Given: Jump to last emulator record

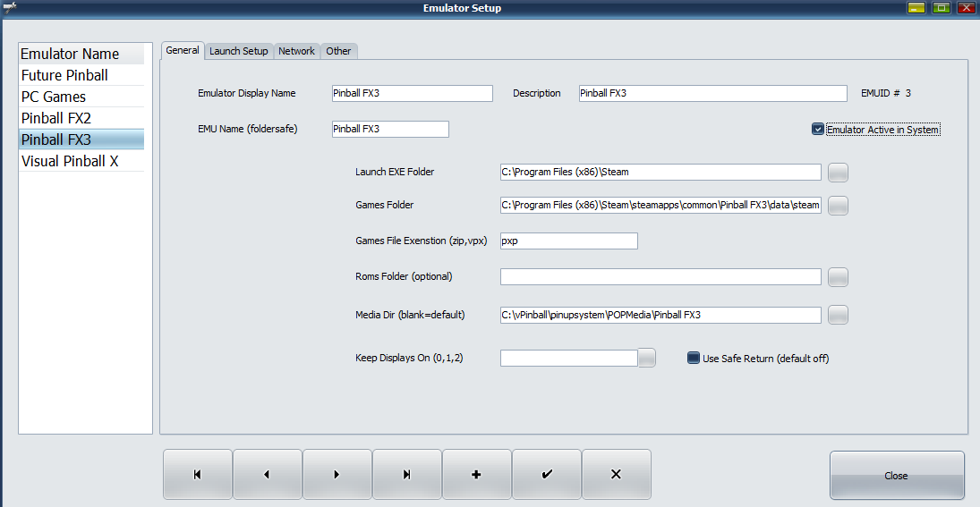Looking at the screenshot, I should pyautogui.click(x=406, y=475).
